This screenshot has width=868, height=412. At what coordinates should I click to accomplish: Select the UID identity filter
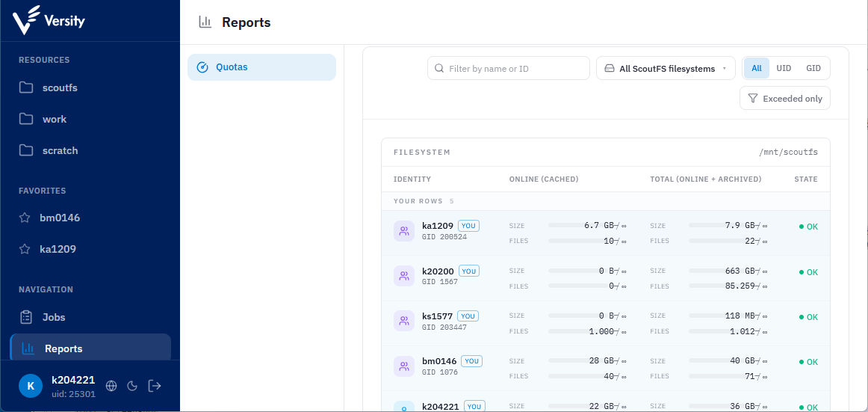[784, 68]
